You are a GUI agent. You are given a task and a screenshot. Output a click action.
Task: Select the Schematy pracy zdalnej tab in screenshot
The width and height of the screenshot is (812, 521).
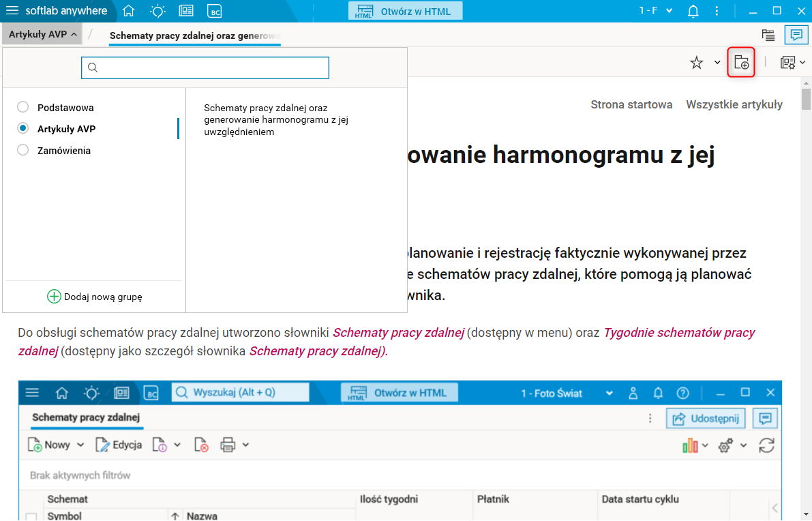pos(86,417)
